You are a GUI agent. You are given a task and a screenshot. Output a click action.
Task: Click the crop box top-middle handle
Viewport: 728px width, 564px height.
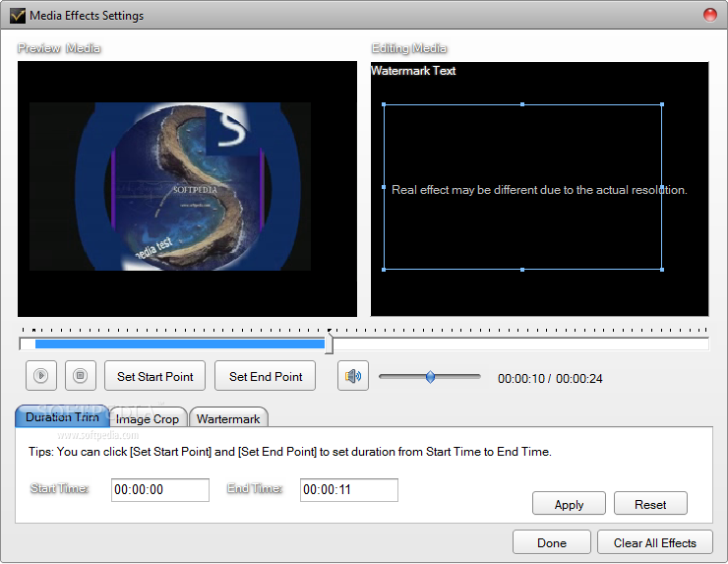click(x=522, y=104)
